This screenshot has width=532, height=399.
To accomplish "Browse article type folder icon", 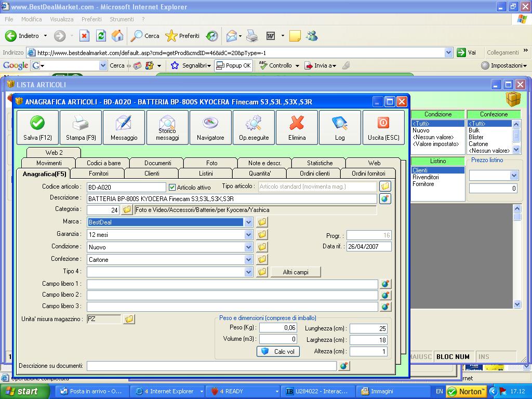I will pos(385,187).
